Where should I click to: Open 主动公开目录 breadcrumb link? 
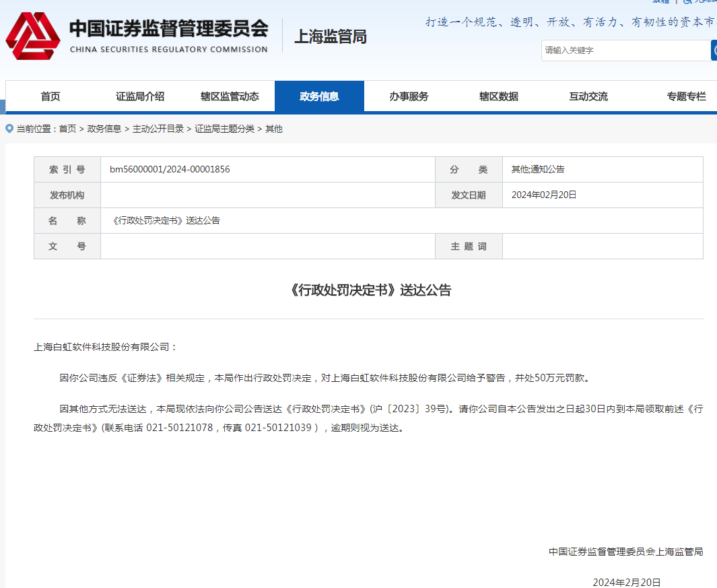click(x=158, y=129)
